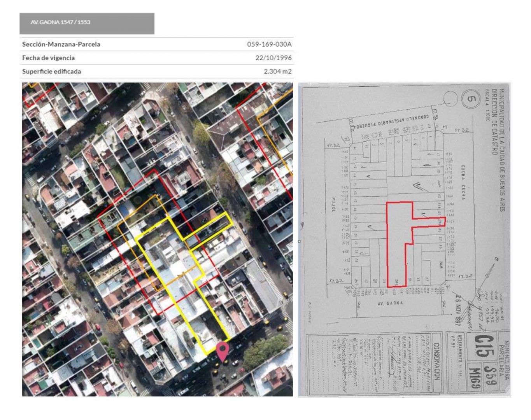The height and width of the screenshot is (420, 531).
Task: Click the circled number 5 on plan
Action: 471,99
